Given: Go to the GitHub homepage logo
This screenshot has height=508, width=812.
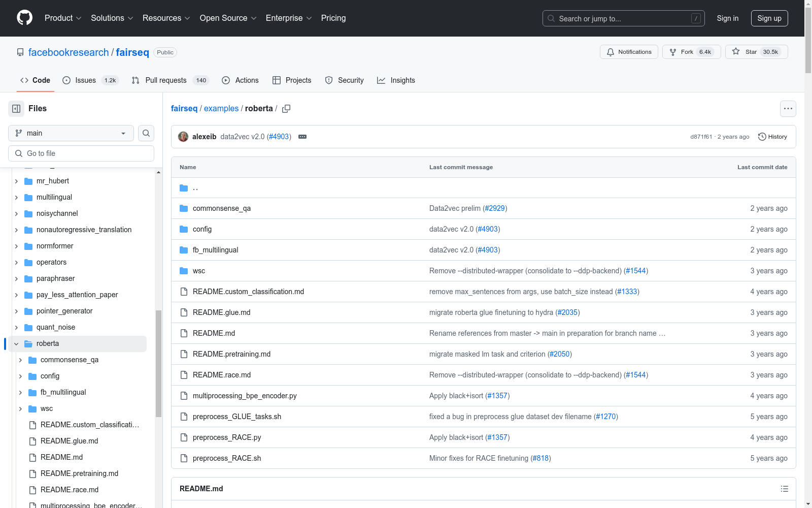Looking at the screenshot, I should (x=24, y=18).
